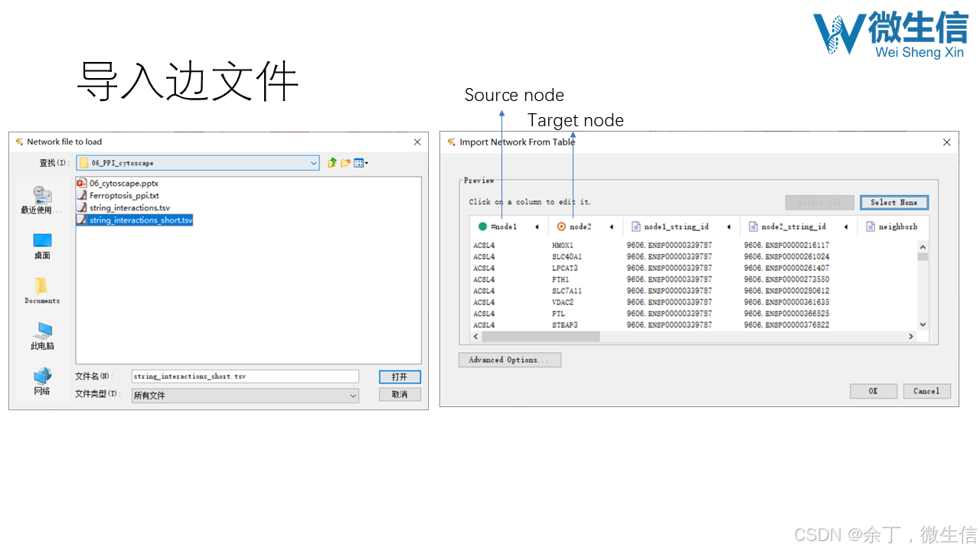Screen dimensions: 980x551
Task: Open Advanced Options in the import dialog
Action: tap(509, 360)
